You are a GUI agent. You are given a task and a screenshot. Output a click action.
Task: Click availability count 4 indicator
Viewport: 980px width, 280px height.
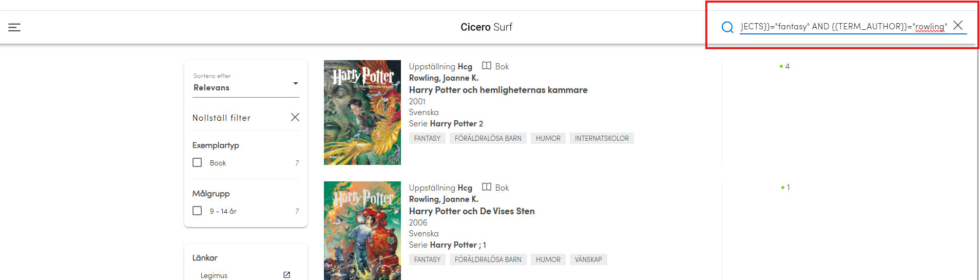[784, 66]
